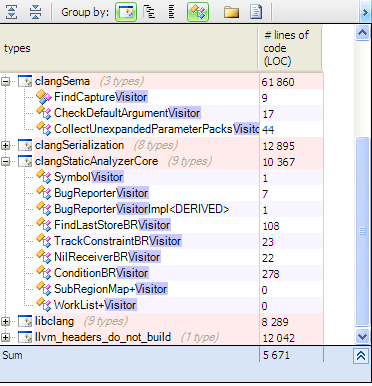Select the FindCaptureVisitor row
The height and width of the screenshot is (386, 372).
pyautogui.click(x=161, y=97)
